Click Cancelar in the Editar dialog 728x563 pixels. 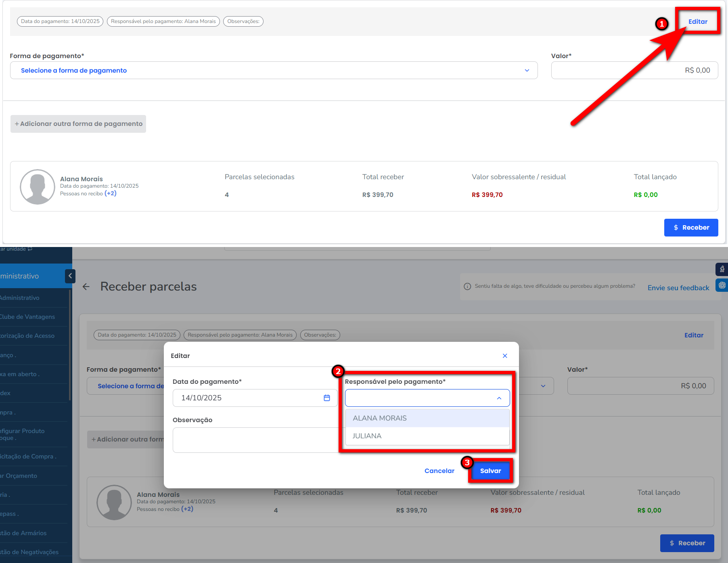tap(439, 471)
